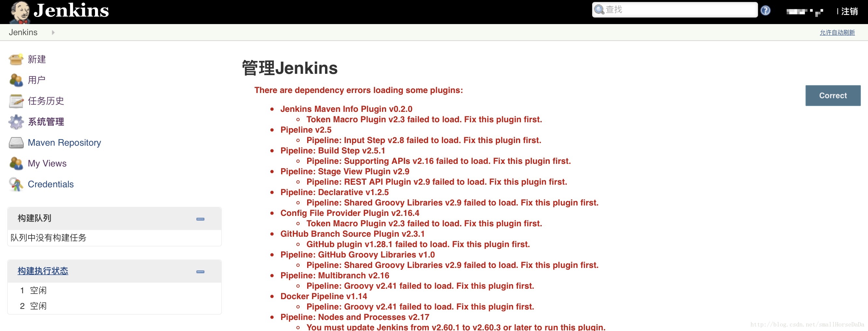Click the search magnifier icon
868x331 pixels.
click(x=599, y=9)
